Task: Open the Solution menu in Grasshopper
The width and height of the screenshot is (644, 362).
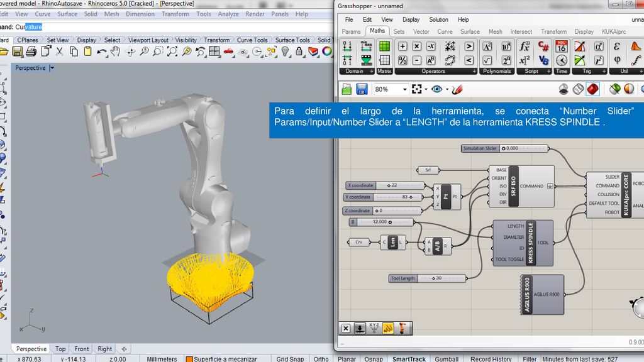Action: pos(438,19)
